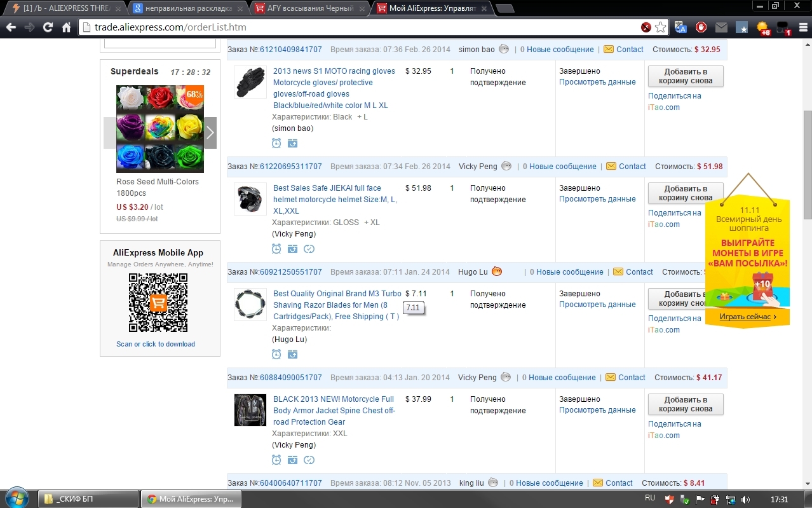Add JIEKAI helmet to cart again
This screenshot has width=812, height=508.
click(686, 193)
